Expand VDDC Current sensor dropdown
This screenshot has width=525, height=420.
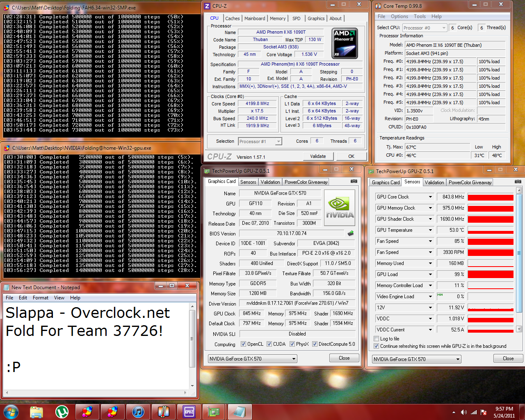point(430,330)
